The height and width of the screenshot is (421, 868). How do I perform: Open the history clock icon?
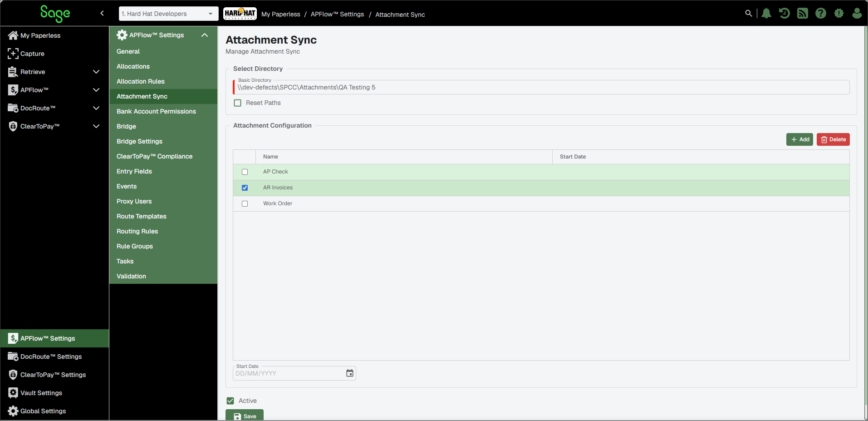pos(785,14)
